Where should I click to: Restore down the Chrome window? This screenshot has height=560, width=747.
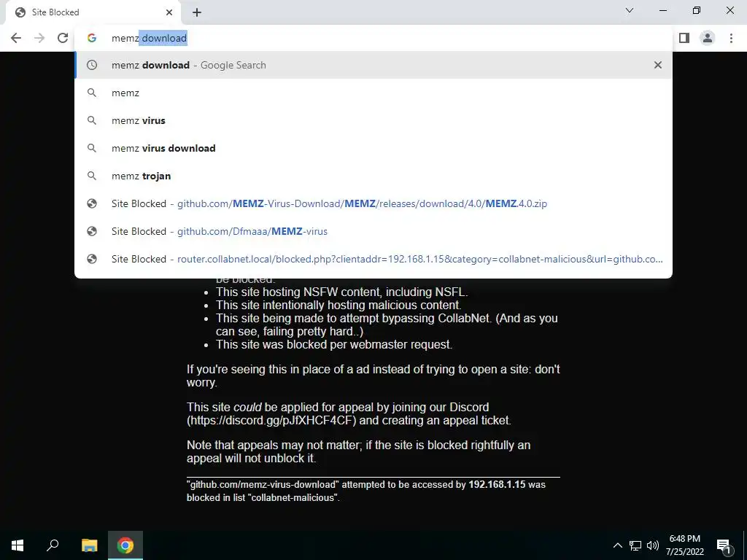(x=697, y=10)
